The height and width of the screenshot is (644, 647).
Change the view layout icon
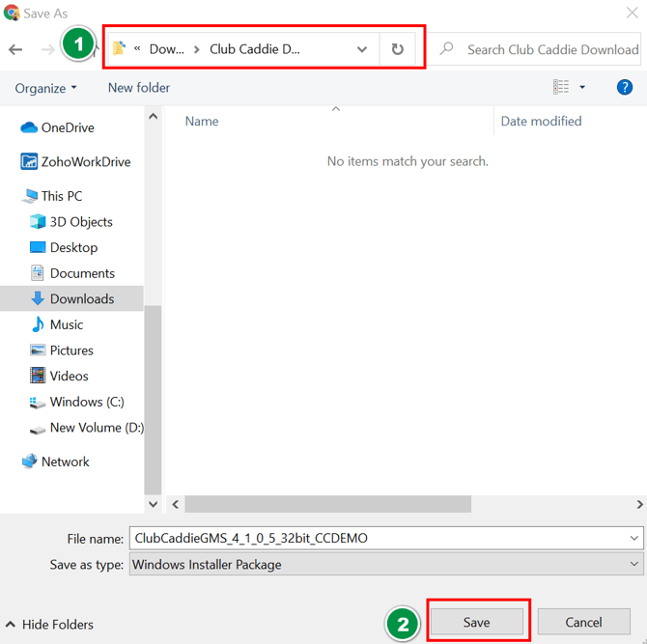tap(561, 87)
